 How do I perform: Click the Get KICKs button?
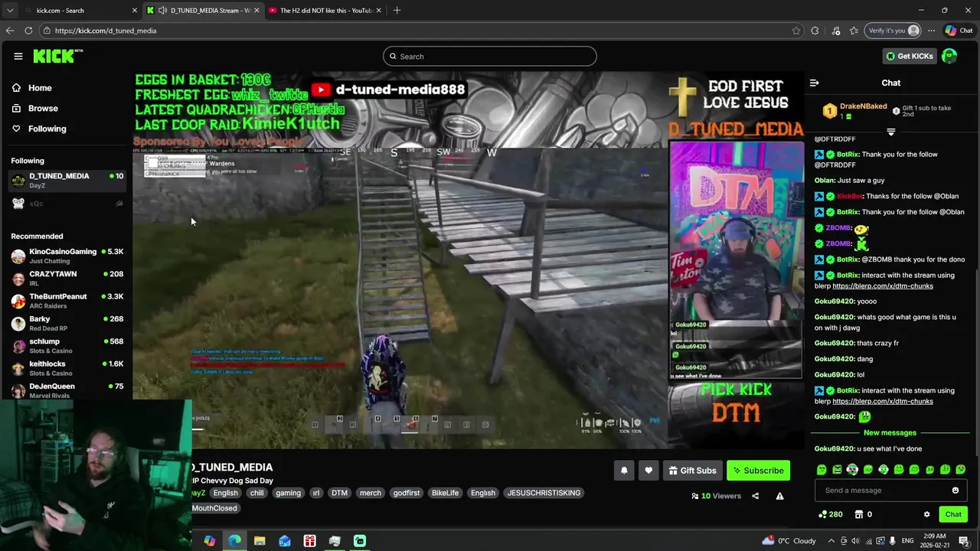pos(910,56)
